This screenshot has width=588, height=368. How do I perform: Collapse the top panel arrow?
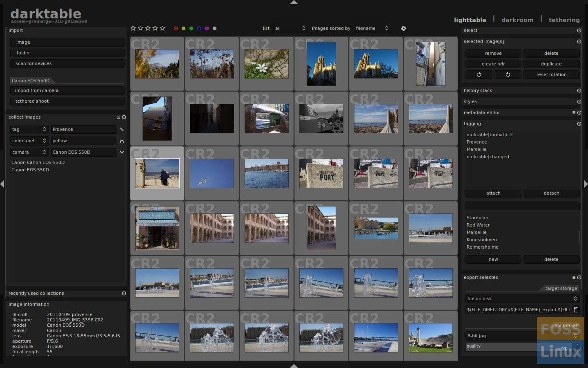click(294, 2)
